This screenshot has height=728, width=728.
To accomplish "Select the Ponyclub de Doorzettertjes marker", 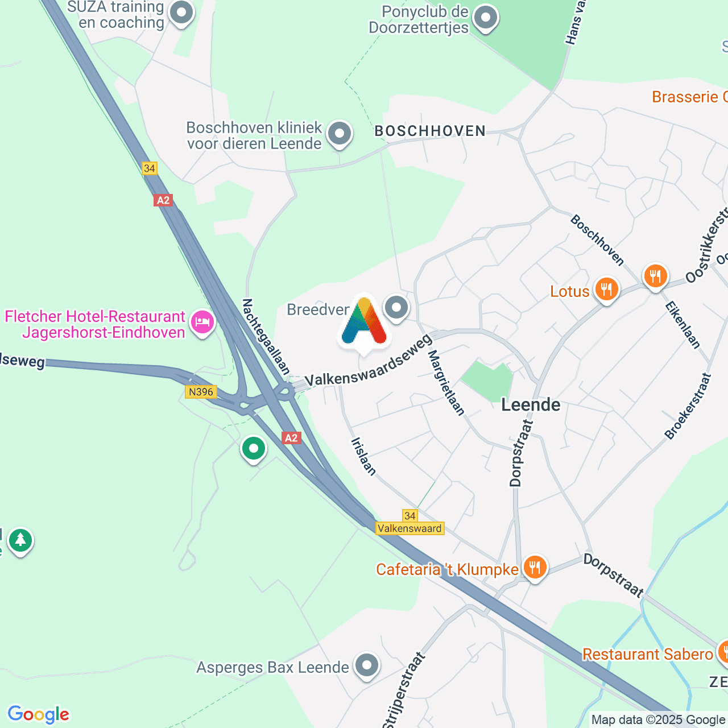I will pyautogui.click(x=486, y=18).
